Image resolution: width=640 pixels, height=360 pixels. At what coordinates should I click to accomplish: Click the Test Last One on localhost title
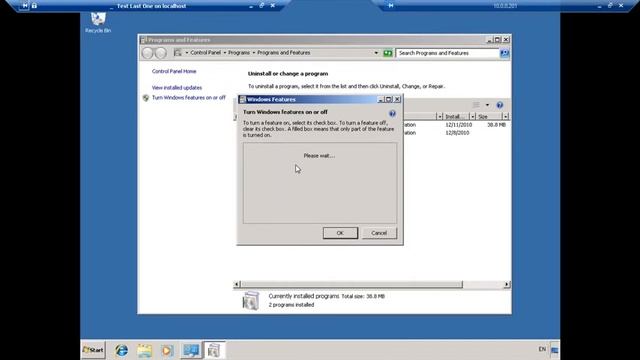pos(151,6)
